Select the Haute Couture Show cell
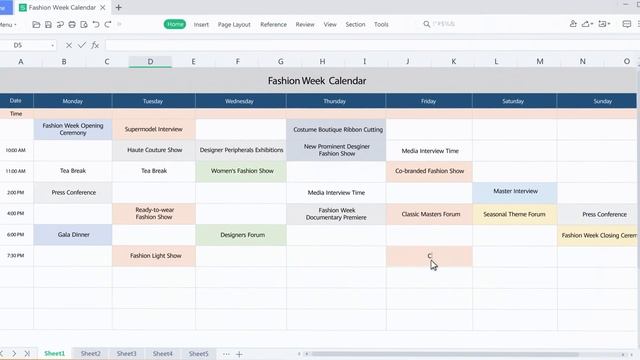The height and width of the screenshot is (360, 640). click(154, 150)
